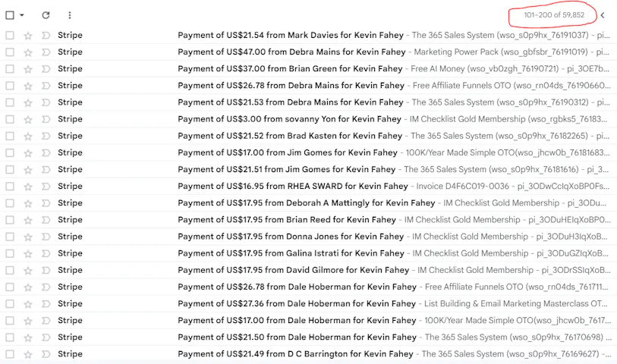Open the More options three-dot menu

pyautogui.click(x=70, y=15)
